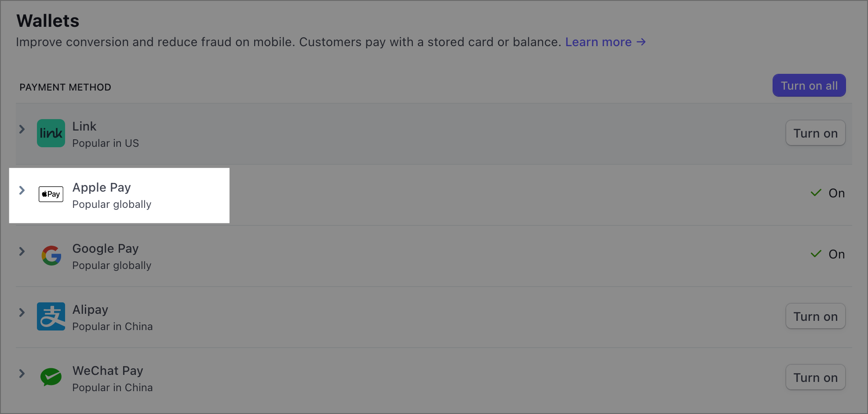Screen dimensions: 868x414
Task: Click the Apple Pay logo icon
Action: coord(51,194)
